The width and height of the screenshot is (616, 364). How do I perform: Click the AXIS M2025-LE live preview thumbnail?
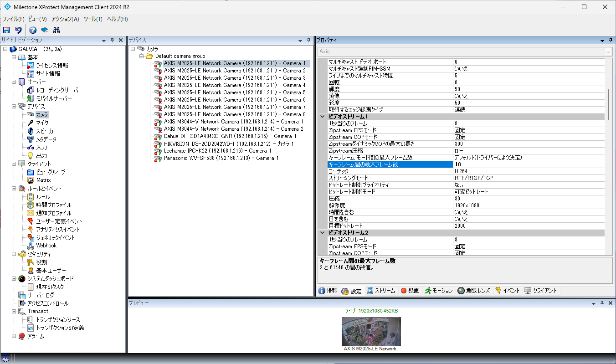pyautogui.click(x=371, y=331)
